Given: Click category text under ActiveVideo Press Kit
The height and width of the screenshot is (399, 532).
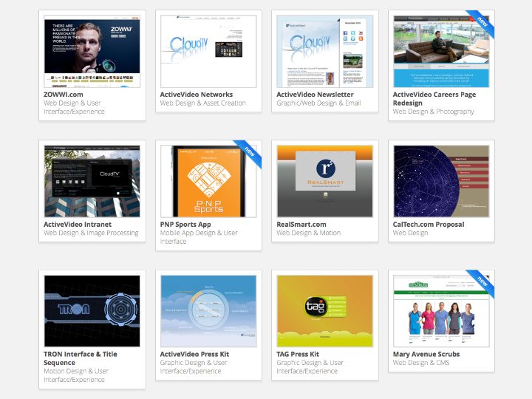Looking at the screenshot, I should [x=194, y=367].
